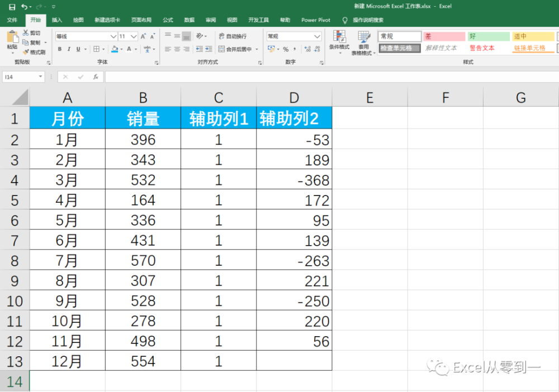Switch to the Insert (插入) tab
The width and height of the screenshot is (559, 392).
point(56,20)
